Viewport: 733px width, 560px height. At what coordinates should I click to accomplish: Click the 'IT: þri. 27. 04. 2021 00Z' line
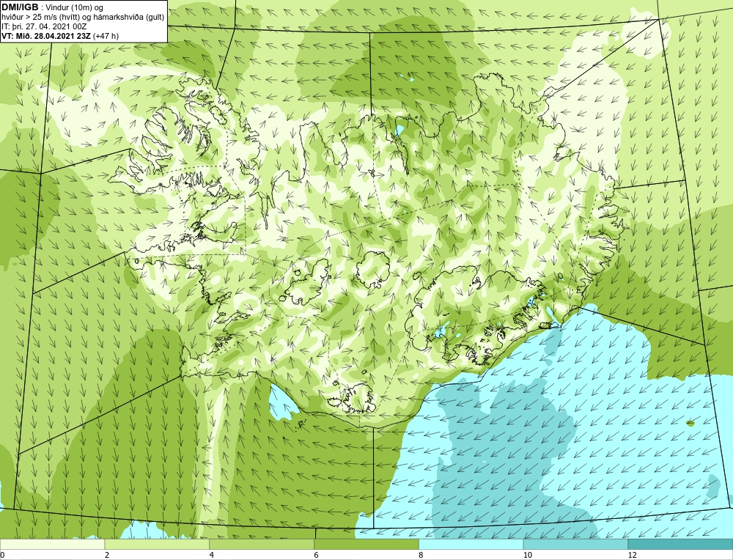pos(44,26)
